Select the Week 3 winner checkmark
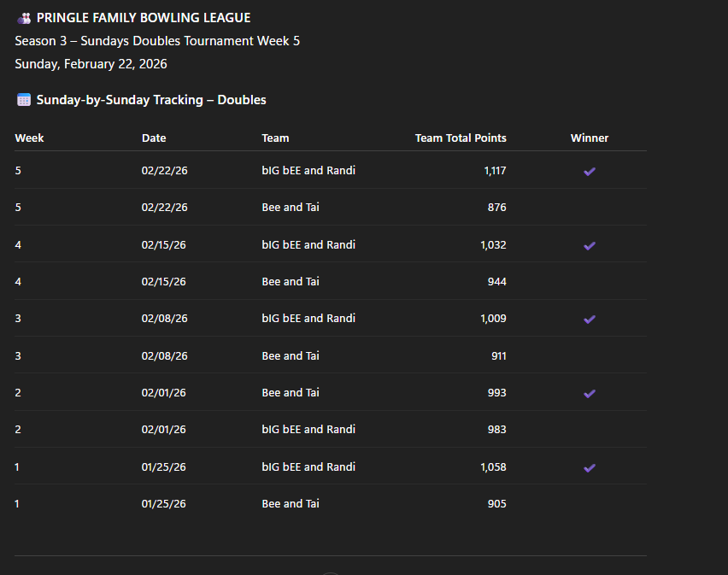The width and height of the screenshot is (728, 575). [x=590, y=319]
